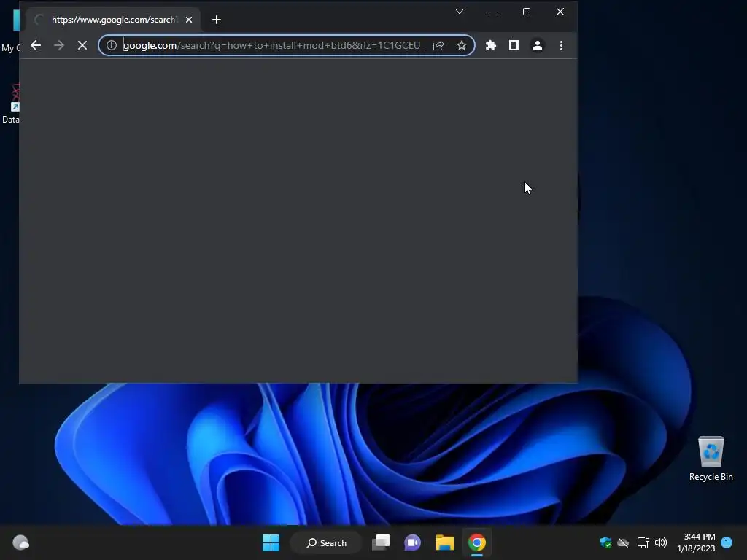
Task: Click the grayed forward navigation arrow
Action: (x=59, y=45)
